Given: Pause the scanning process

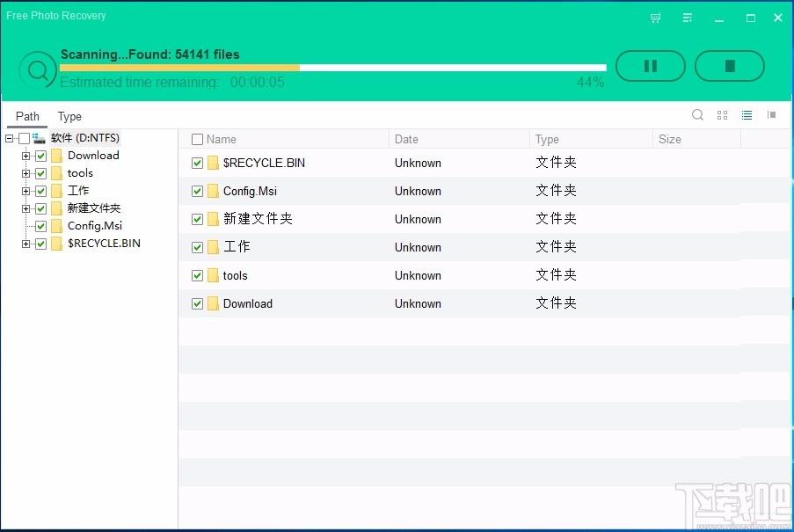Looking at the screenshot, I should pyautogui.click(x=650, y=66).
